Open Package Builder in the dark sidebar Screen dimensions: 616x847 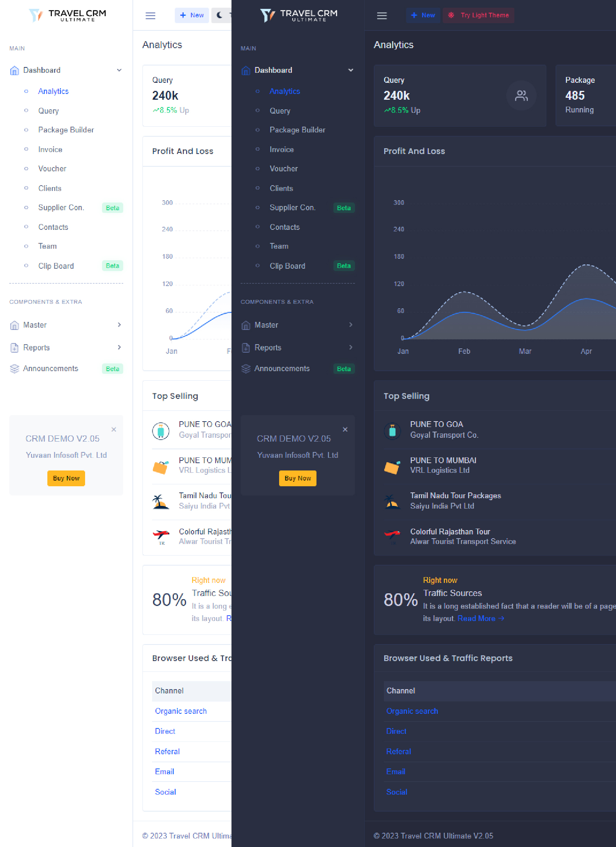click(297, 130)
